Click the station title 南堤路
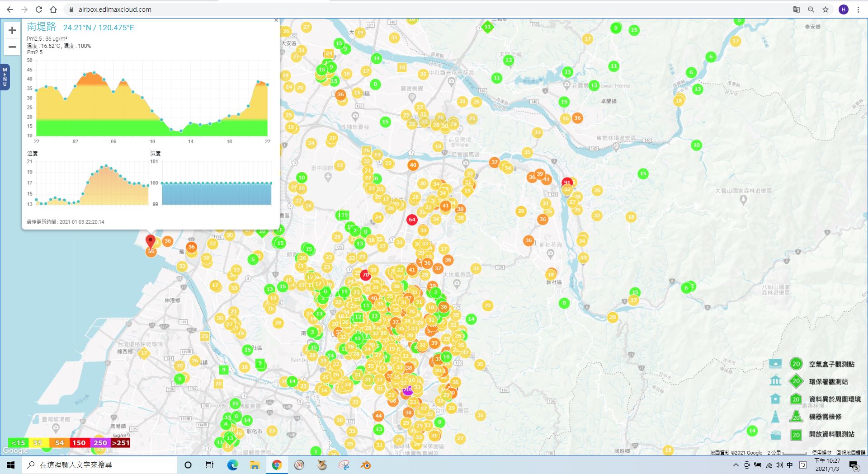This screenshot has width=868, height=474. [x=42, y=27]
